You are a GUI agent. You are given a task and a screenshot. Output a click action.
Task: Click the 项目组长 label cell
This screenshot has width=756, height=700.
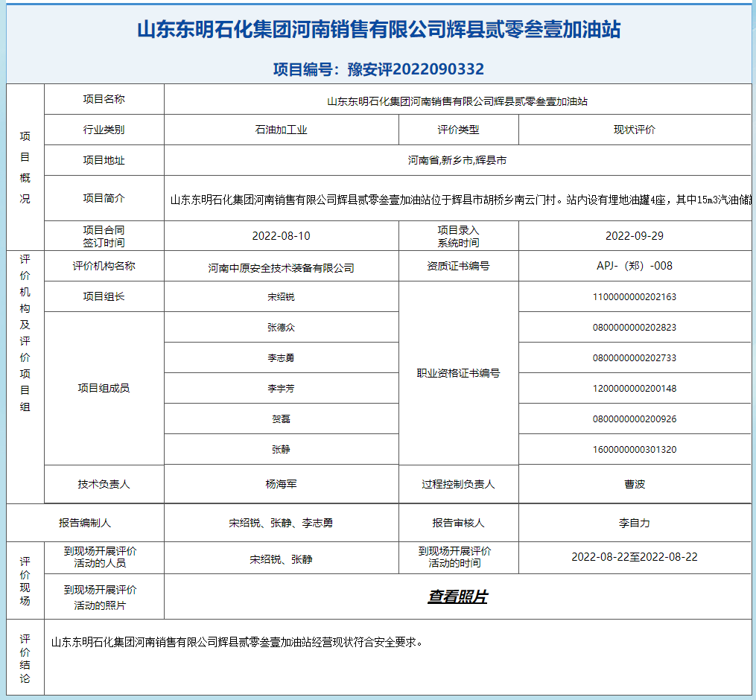104,296
